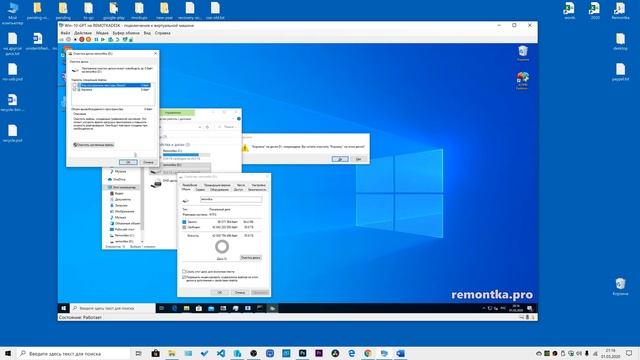Click the orange Shut Down VM toolbar icon

pyautogui.click(x=88, y=40)
